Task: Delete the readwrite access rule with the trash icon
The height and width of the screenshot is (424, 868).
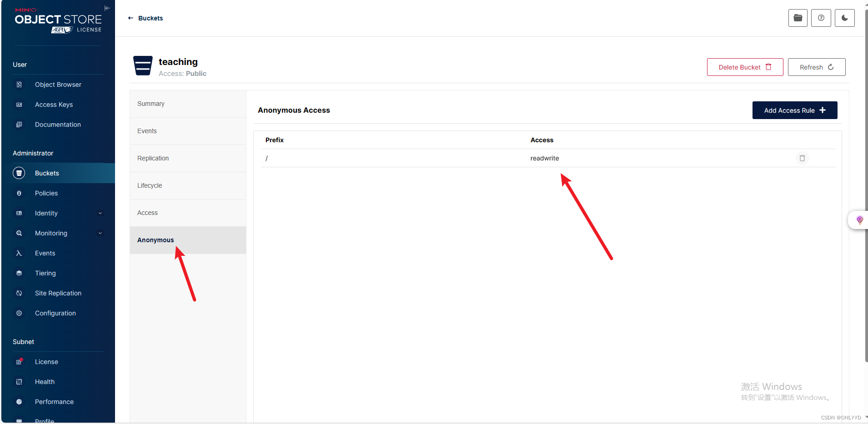Action: (802, 158)
